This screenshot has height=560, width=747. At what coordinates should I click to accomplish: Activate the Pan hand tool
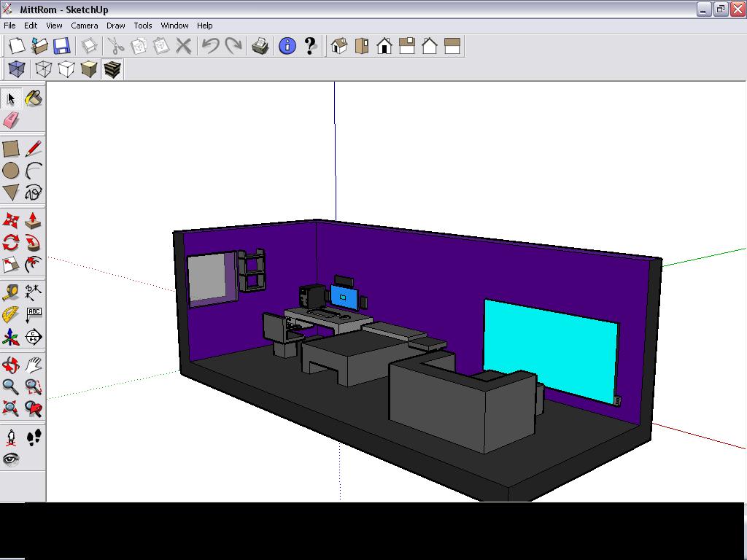34,365
